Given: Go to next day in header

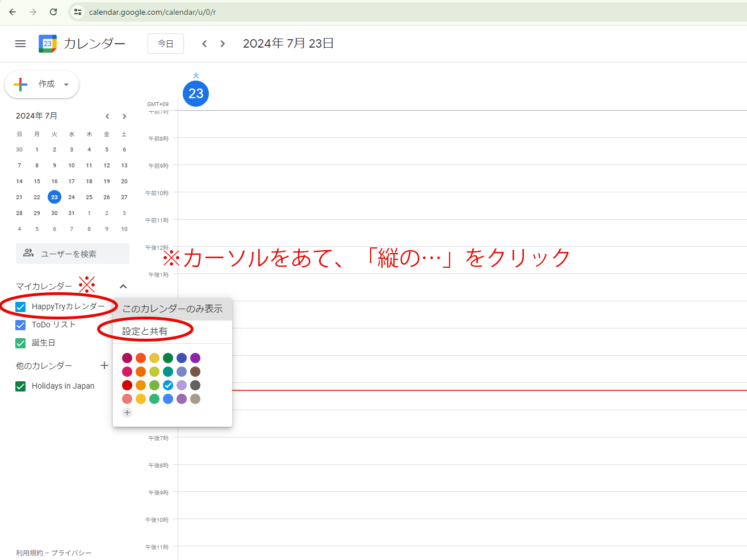Looking at the screenshot, I should pyautogui.click(x=223, y=44).
